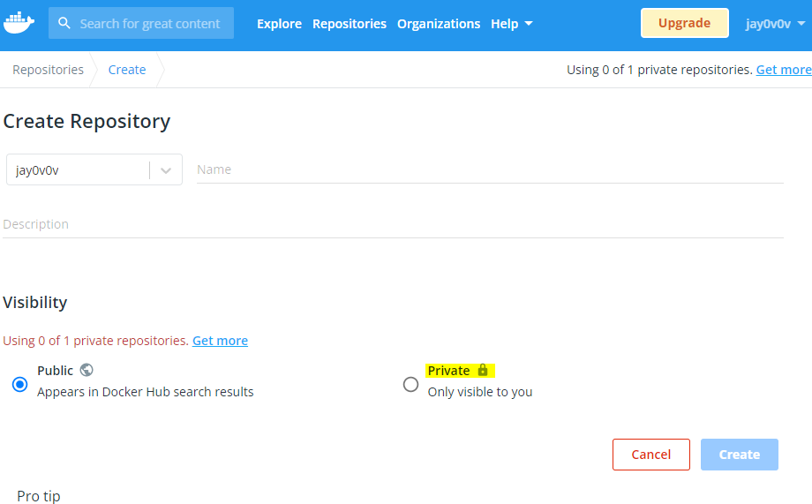812x504 pixels.
Task: Select the Private visibility radio button
Action: (410, 384)
